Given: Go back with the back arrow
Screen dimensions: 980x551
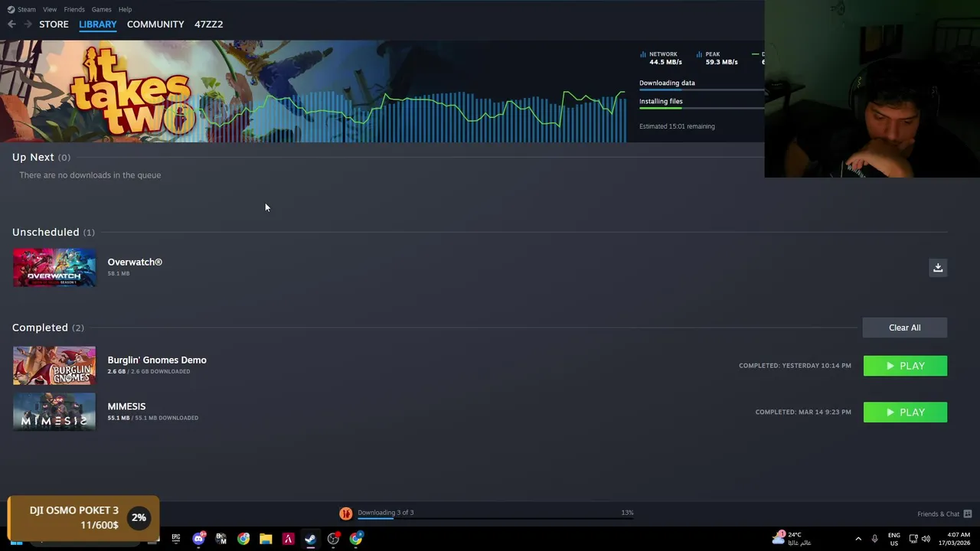Looking at the screenshot, I should [11, 24].
